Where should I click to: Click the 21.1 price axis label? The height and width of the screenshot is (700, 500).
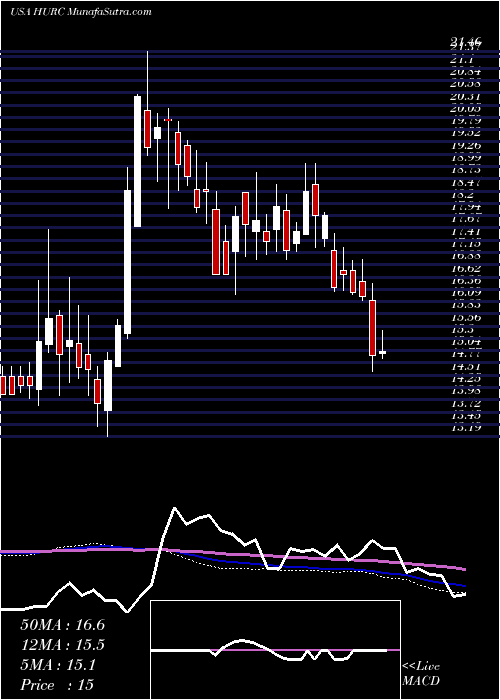coord(460,59)
